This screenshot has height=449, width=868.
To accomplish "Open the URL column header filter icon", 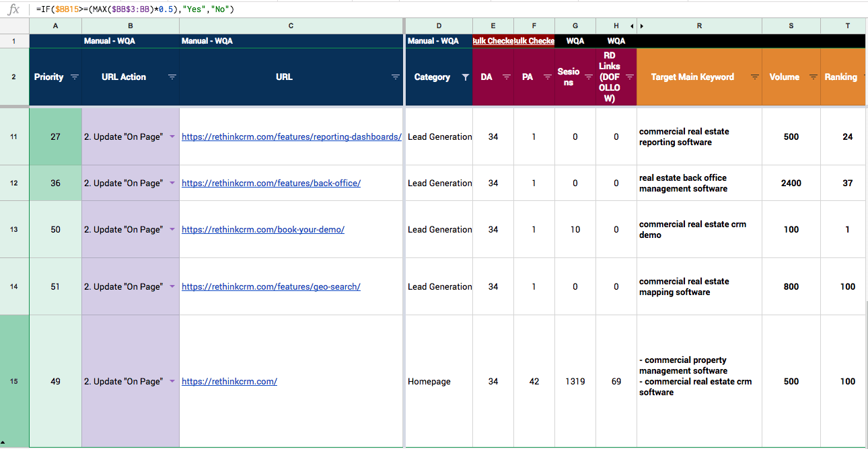I will (396, 77).
